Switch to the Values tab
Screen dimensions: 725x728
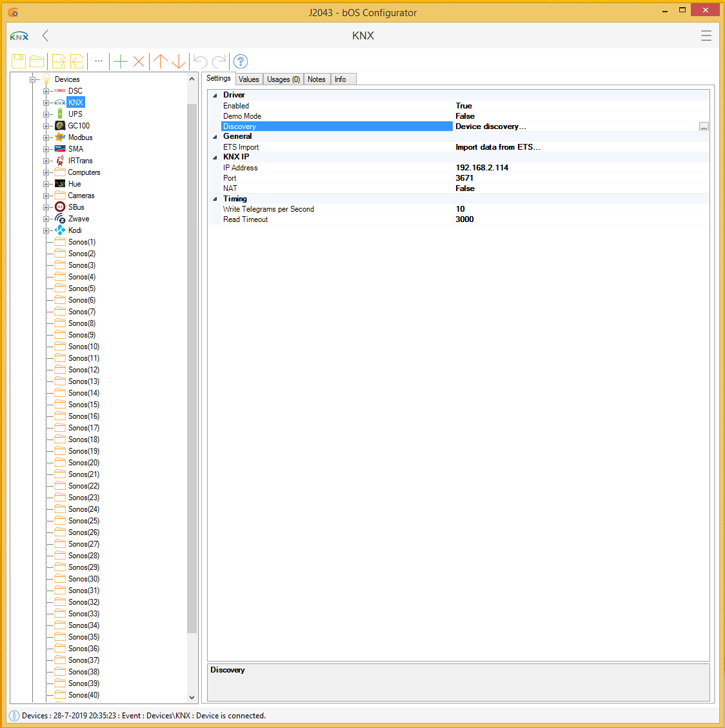248,79
